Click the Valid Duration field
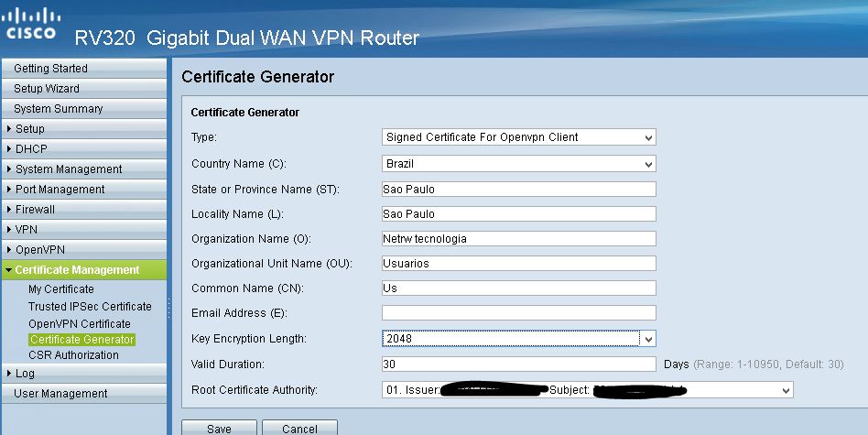 (519, 364)
